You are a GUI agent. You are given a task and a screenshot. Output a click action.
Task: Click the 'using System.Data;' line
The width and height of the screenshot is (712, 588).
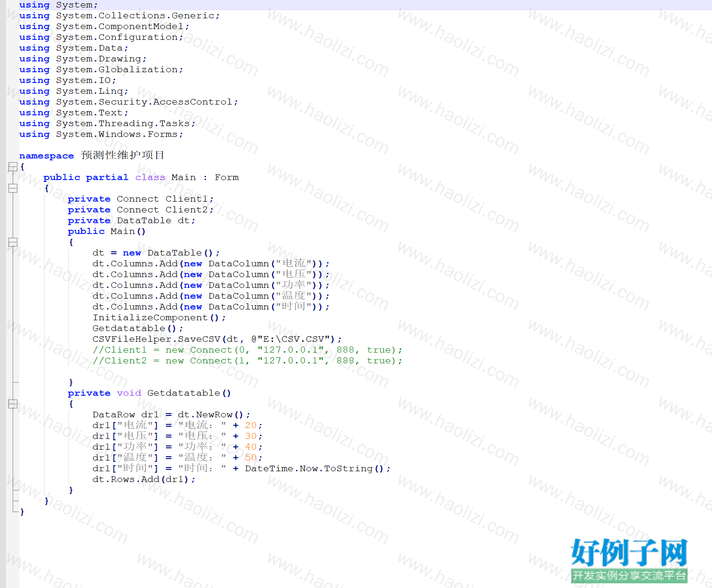click(74, 48)
